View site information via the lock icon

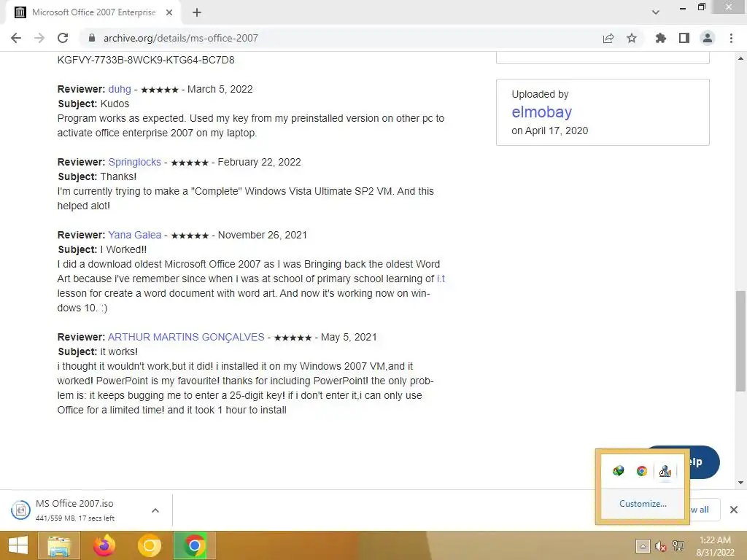(92, 38)
